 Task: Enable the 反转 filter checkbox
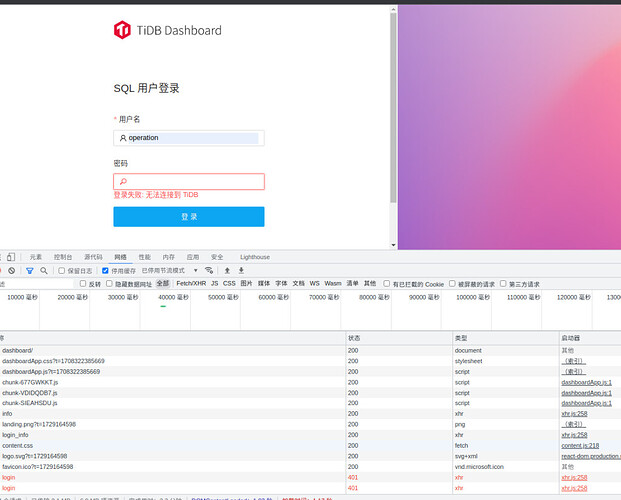click(x=83, y=284)
